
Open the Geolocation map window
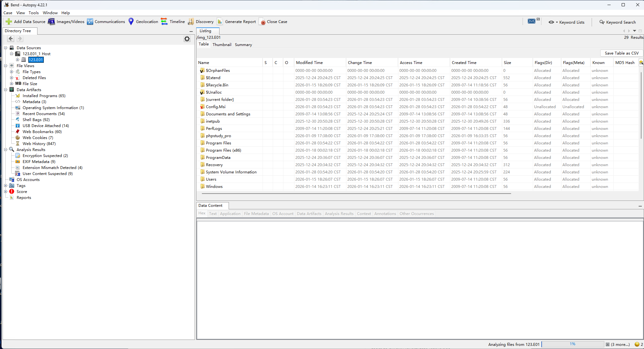click(x=143, y=22)
